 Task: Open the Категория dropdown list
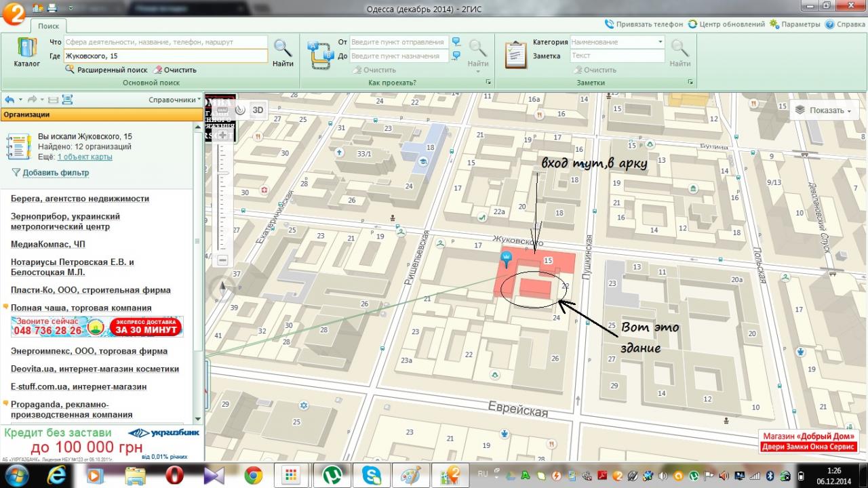(660, 42)
